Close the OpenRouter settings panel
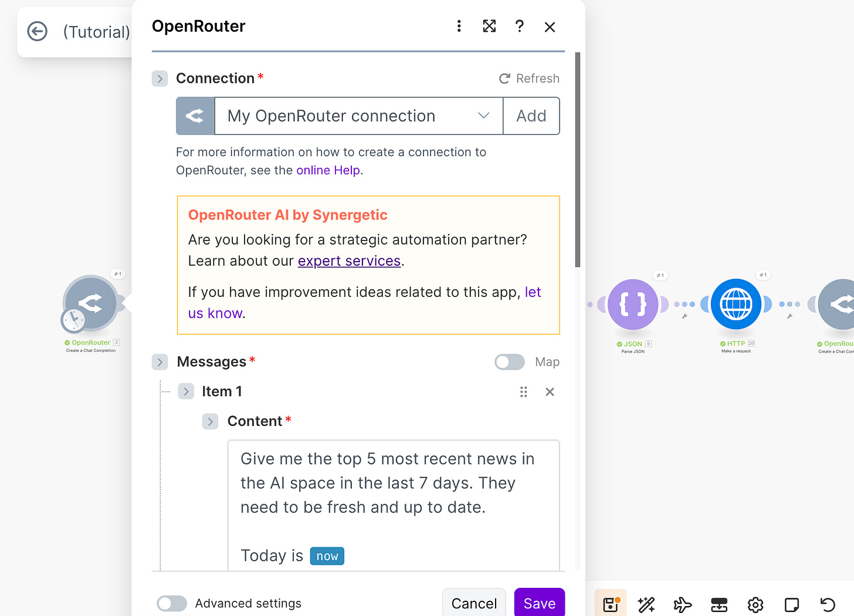 pyautogui.click(x=550, y=27)
